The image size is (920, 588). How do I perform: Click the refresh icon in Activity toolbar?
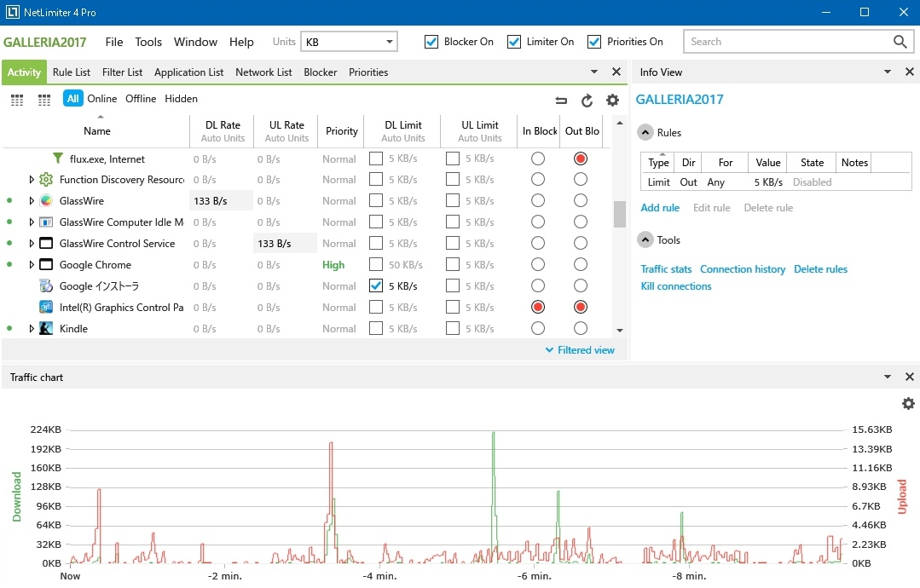pos(587,100)
